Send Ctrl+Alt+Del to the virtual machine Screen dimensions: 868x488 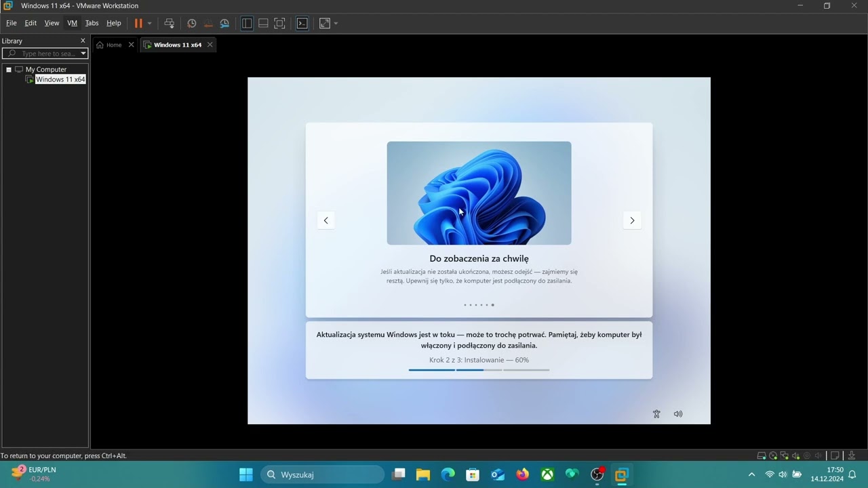coord(170,23)
